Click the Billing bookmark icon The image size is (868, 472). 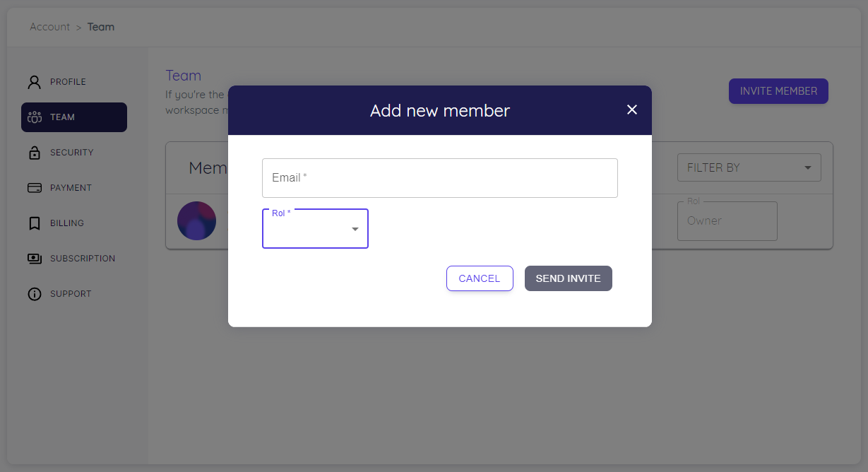pos(35,223)
